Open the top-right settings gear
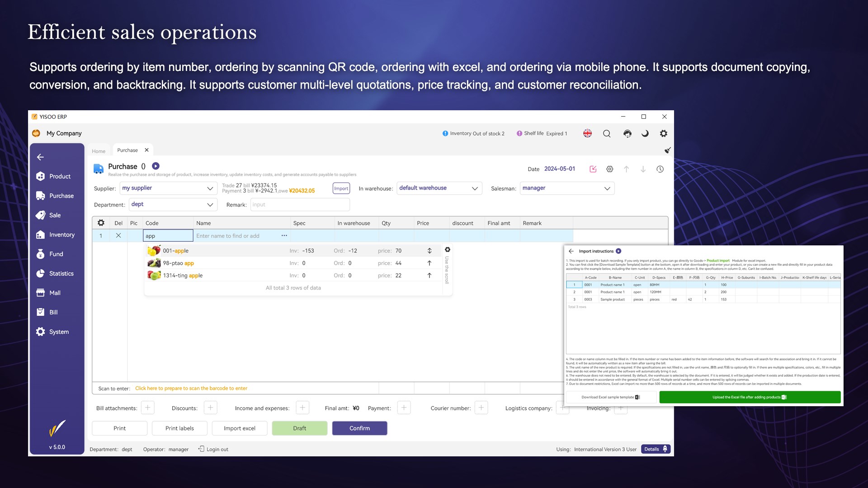 (x=663, y=133)
